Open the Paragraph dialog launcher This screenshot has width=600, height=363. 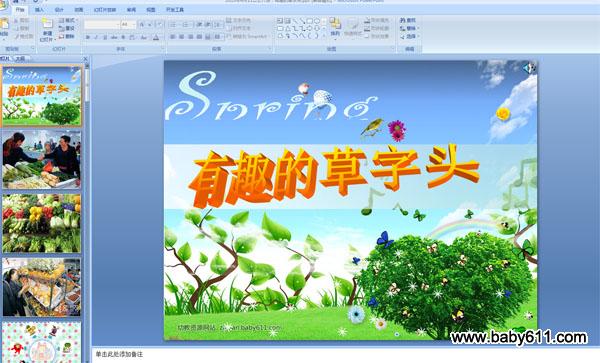coord(270,48)
